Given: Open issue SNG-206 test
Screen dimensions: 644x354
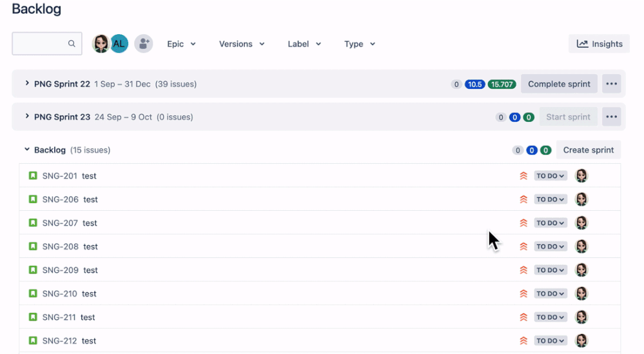Looking at the screenshot, I should coord(320,199).
